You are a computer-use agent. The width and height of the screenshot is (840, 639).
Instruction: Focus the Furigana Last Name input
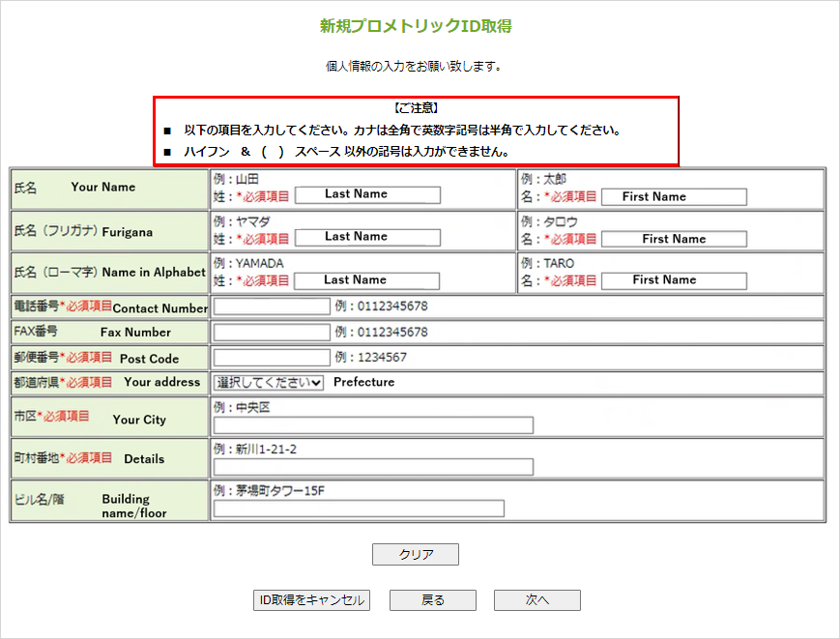(x=367, y=237)
